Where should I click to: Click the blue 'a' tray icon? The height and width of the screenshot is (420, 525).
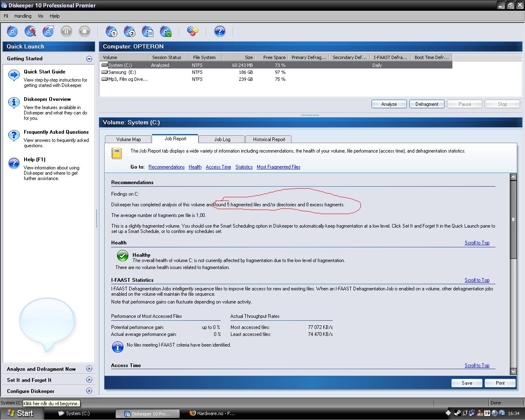click(502, 413)
